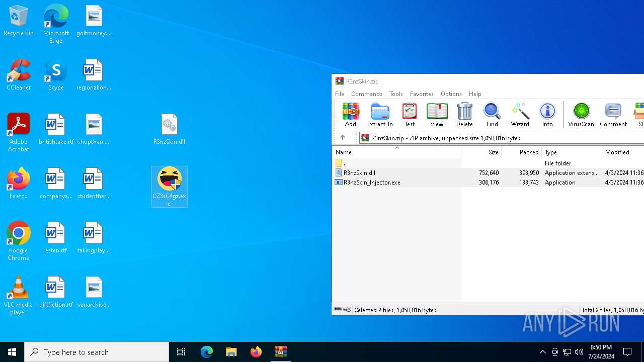Sort file list by Type column

tap(572, 152)
